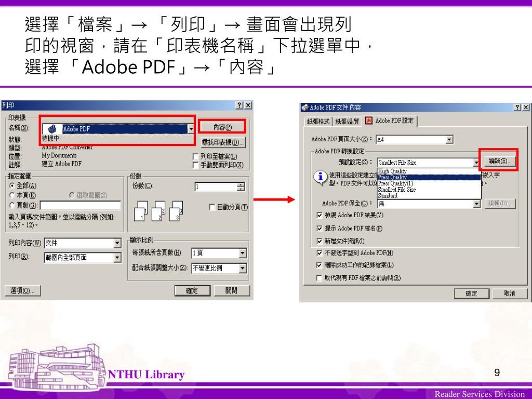Screen dimensions: 532x399
Task: Click the 待機中 status text
Action: click(50, 138)
